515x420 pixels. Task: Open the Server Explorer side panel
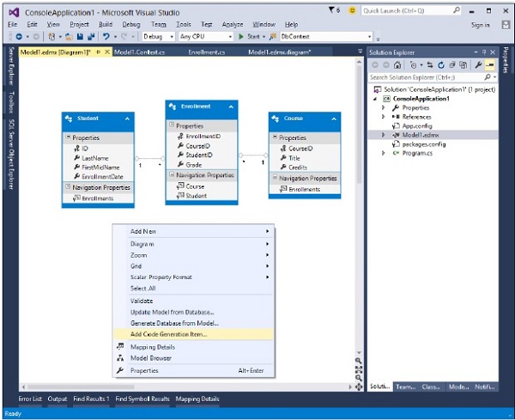(x=11, y=66)
